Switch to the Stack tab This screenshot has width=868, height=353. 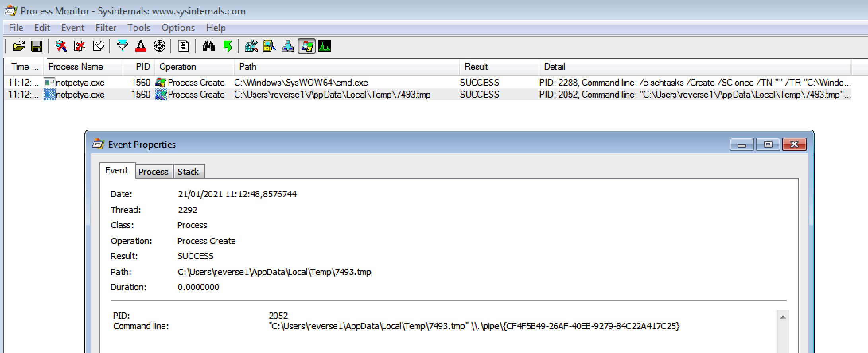(x=188, y=172)
